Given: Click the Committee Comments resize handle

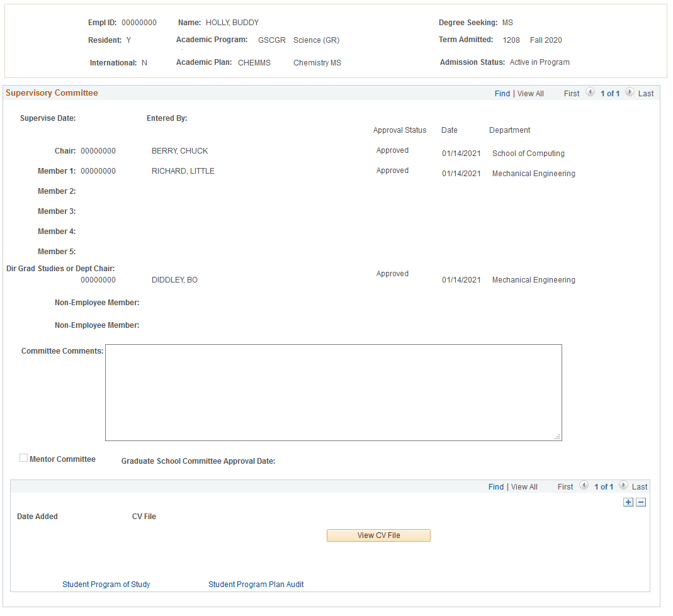Looking at the screenshot, I should tap(557, 437).
